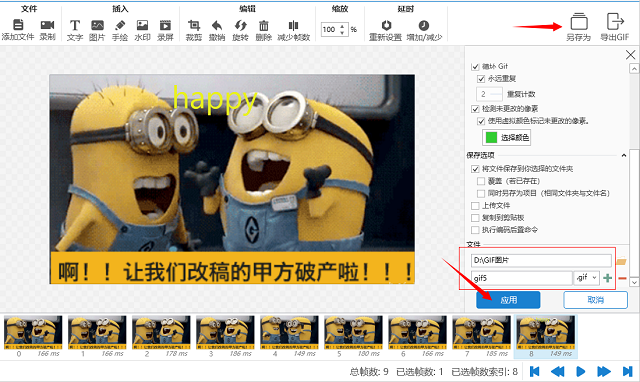Click the red minus icon beside file name
The width and height of the screenshot is (640, 382).
click(x=622, y=278)
